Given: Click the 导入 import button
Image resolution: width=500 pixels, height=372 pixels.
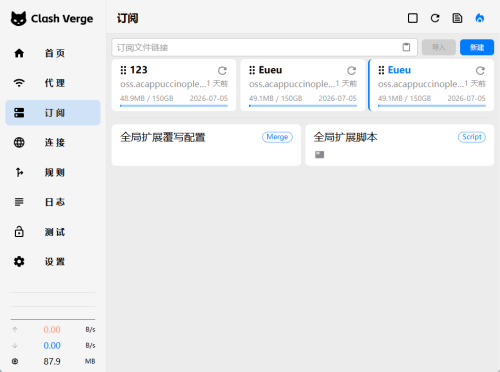Looking at the screenshot, I should click(x=439, y=47).
